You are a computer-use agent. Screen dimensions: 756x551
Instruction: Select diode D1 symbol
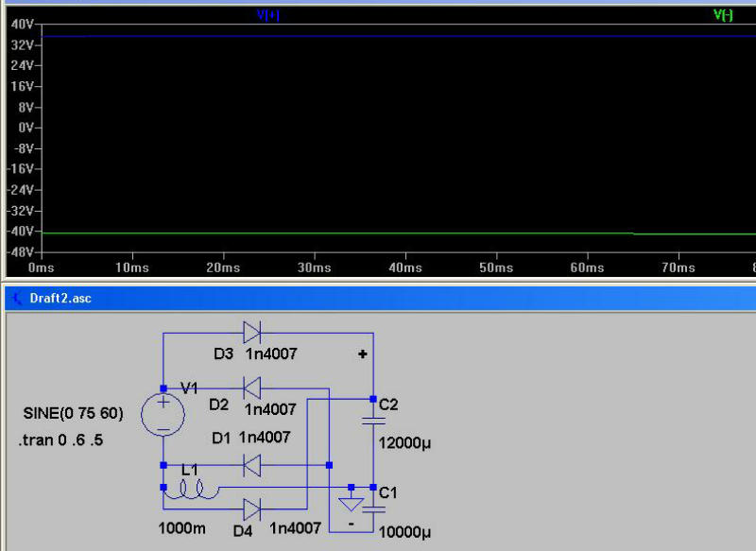click(252, 465)
